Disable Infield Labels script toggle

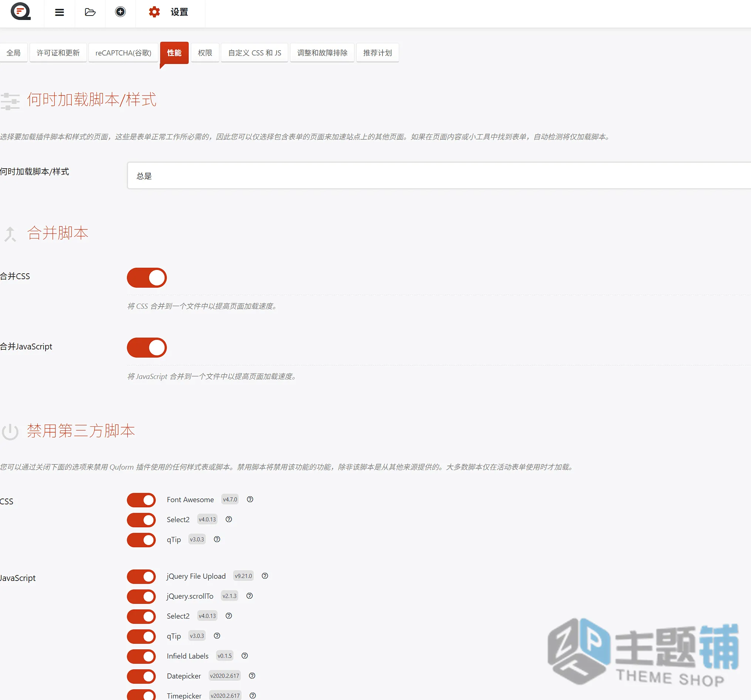[x=141, y=657]
